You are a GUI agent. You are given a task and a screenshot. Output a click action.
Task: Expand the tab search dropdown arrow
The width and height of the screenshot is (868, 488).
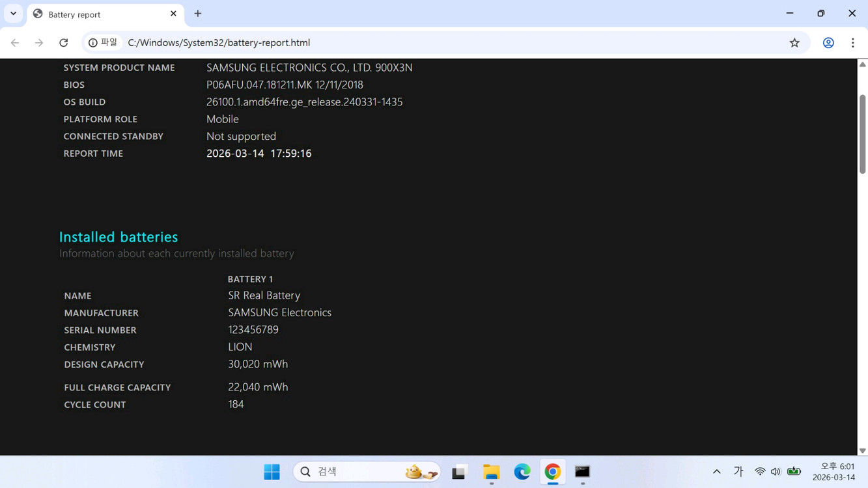point(13,14)
